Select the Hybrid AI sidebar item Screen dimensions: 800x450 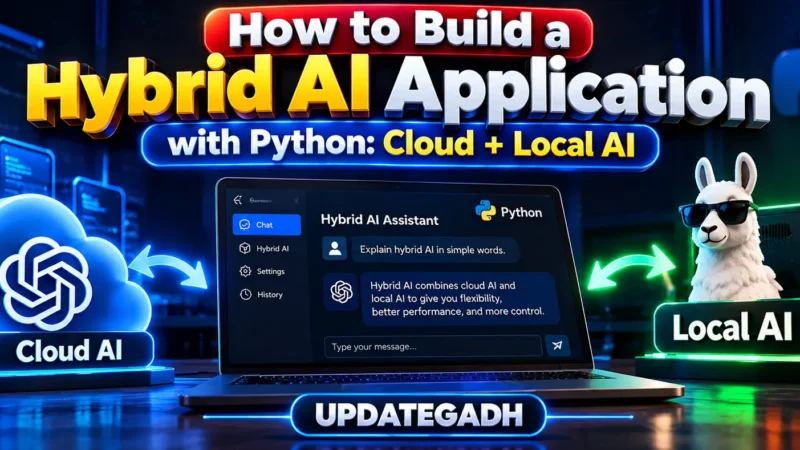265,248
